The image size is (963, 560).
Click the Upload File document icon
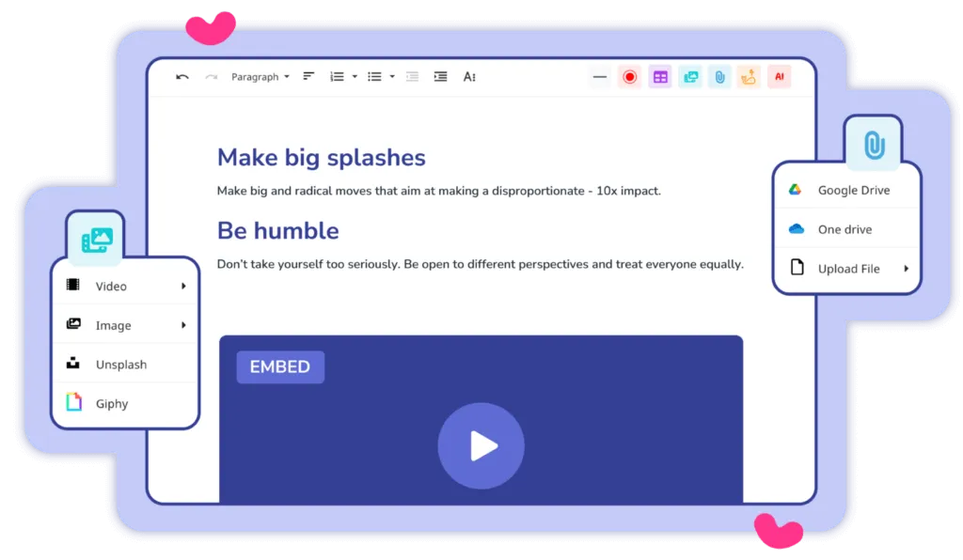click(797, 268)
